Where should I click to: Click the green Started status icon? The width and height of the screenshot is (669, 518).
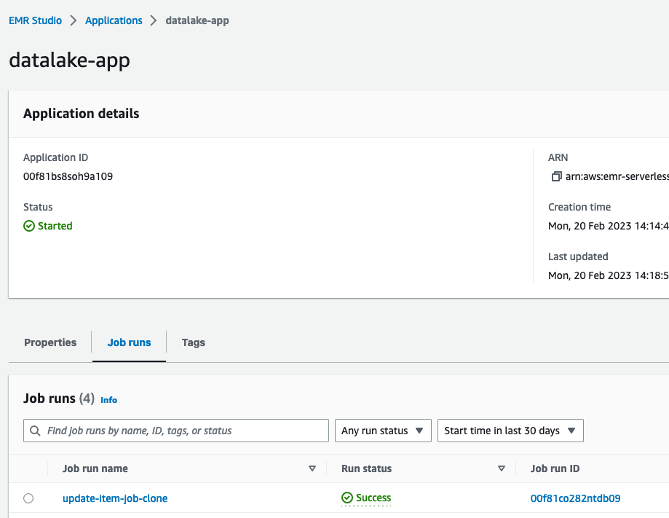click(x=29, y=226)
